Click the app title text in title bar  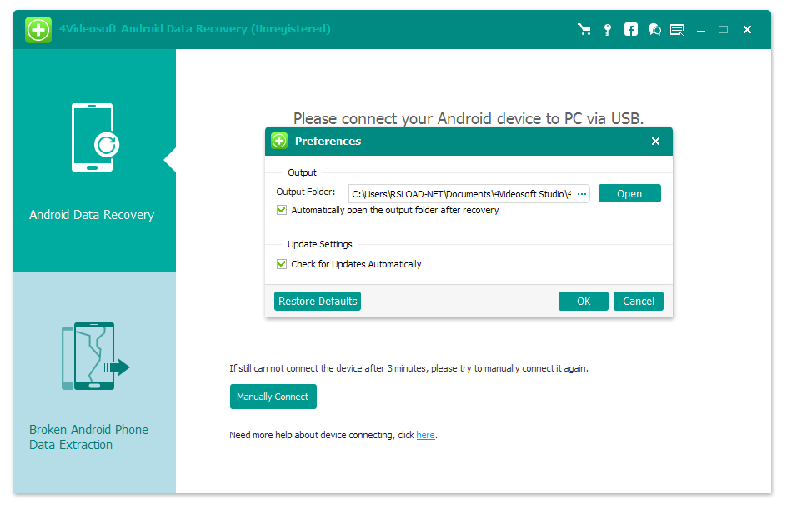click(195, 29)
